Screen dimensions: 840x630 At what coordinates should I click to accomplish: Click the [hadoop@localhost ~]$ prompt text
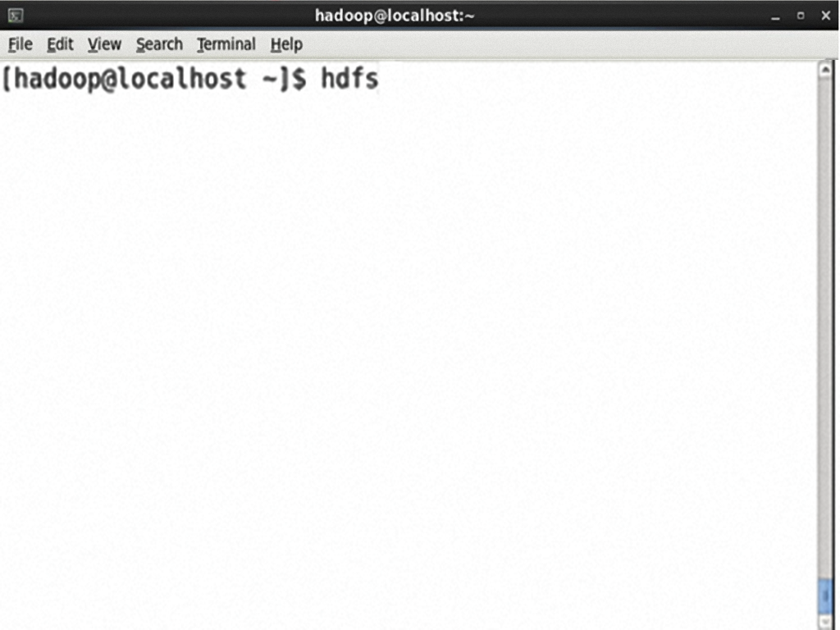click(155, 80)
